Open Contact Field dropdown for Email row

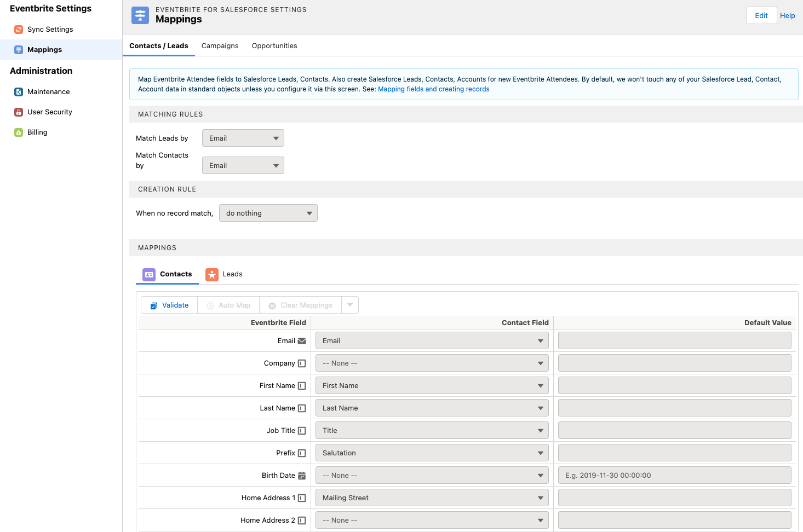coord(432,340)
